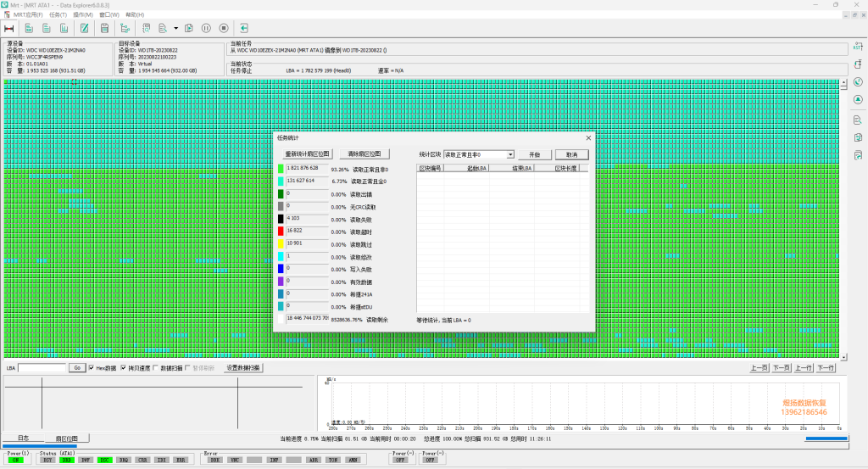Click the 下一页 button
This screenshot has width=868, height=469.
point(781,368)
